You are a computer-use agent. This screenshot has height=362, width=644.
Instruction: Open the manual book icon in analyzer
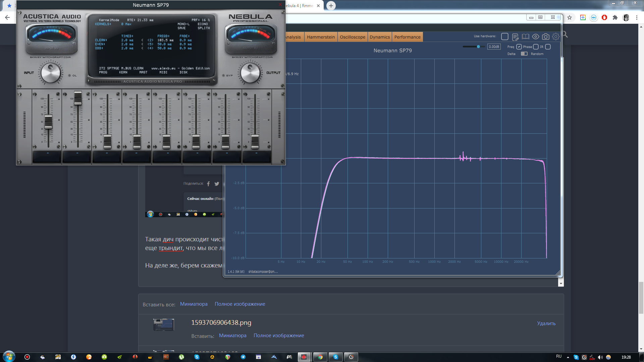click(525, 37)
